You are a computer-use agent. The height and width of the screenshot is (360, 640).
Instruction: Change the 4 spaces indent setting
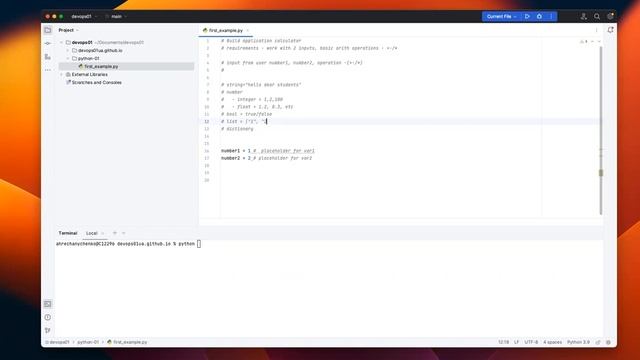point(552,342)
